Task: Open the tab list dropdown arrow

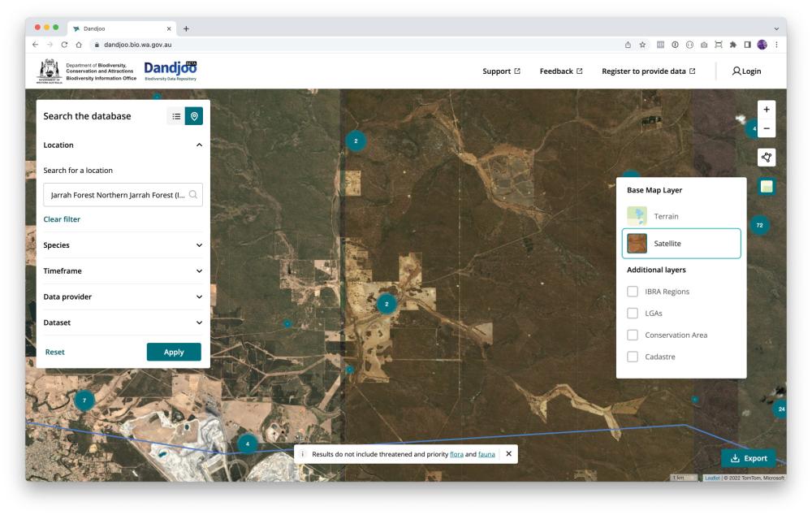Action: 776,28
